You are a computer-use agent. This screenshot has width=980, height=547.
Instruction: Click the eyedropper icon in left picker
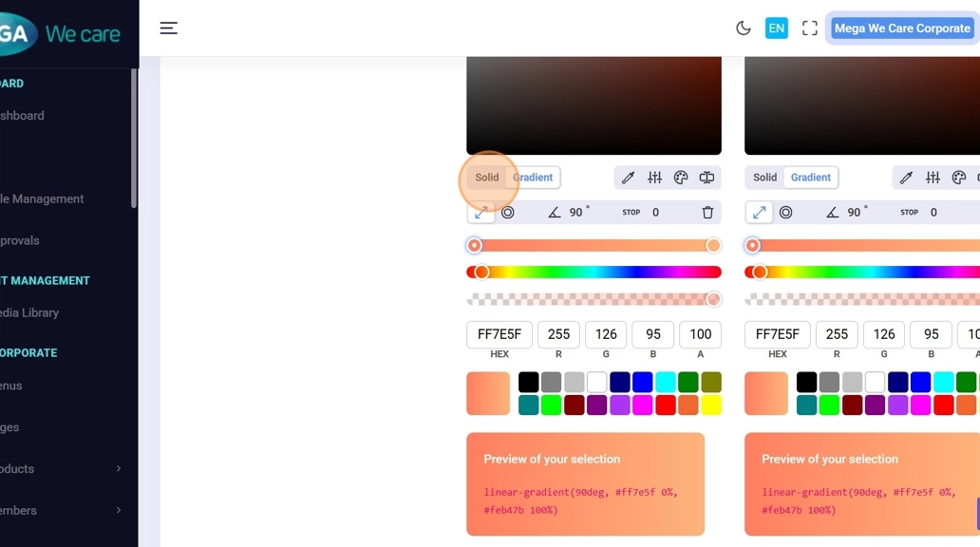point(628,178)
